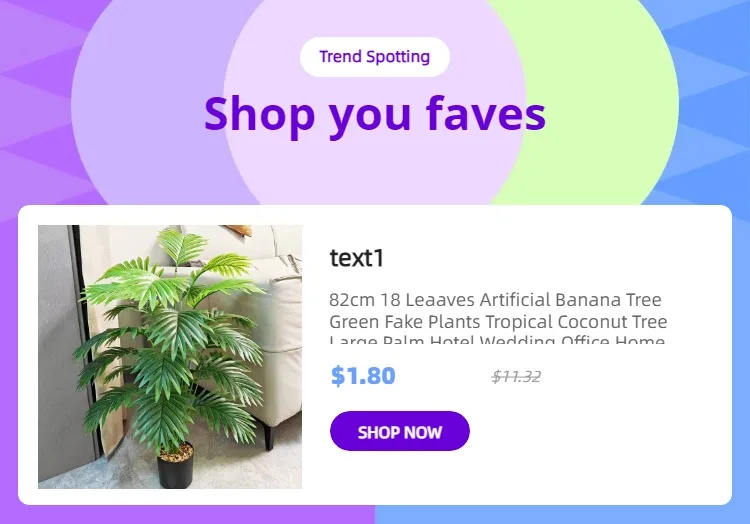Click the purple background on left side
The height and width of the screenshot is (524, 750).
[x=33, y=120]
